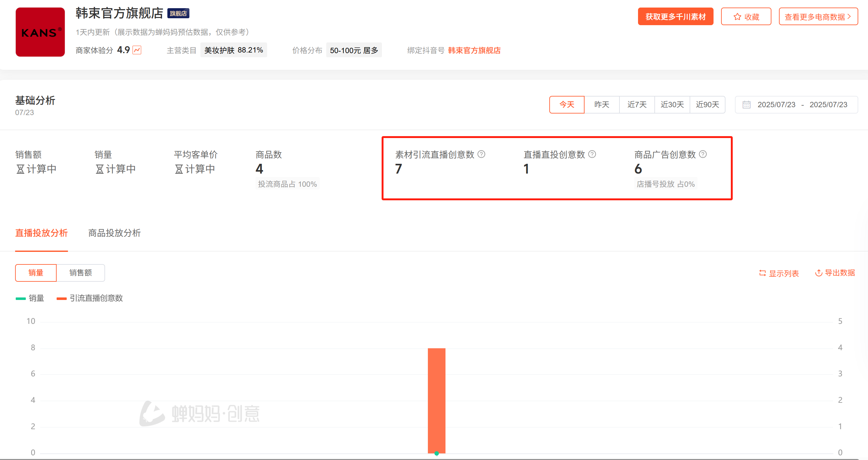Open the start date 2025/07/23 picker

(x=776, y=105)
